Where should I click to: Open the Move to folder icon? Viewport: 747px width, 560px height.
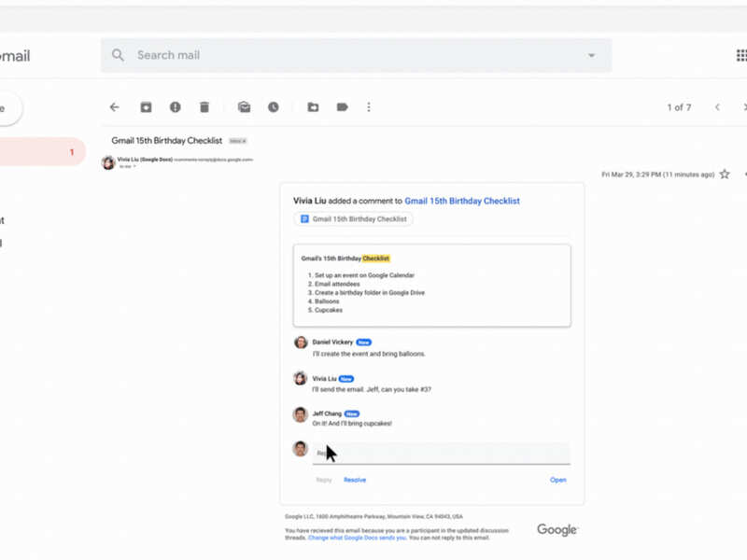click(x=313, y=107)
